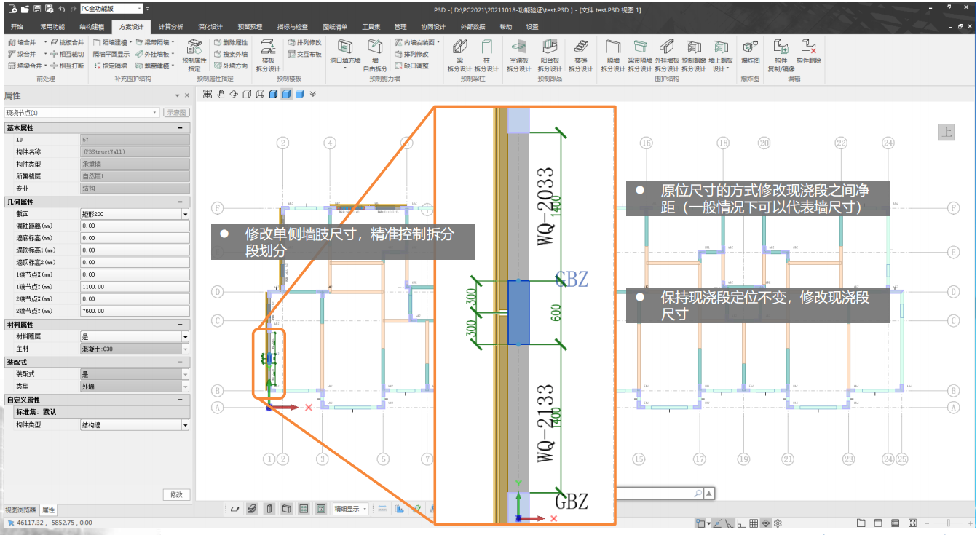Click the 构件删除 delete component icon
The image size is (980, 535).
[x=808, y=47]
